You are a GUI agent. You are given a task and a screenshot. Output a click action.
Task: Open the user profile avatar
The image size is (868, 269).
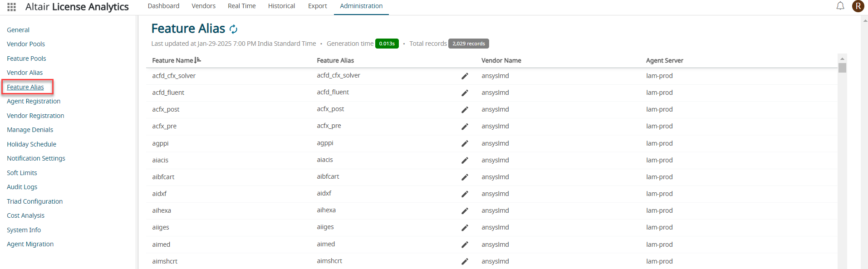coord(858,6)
